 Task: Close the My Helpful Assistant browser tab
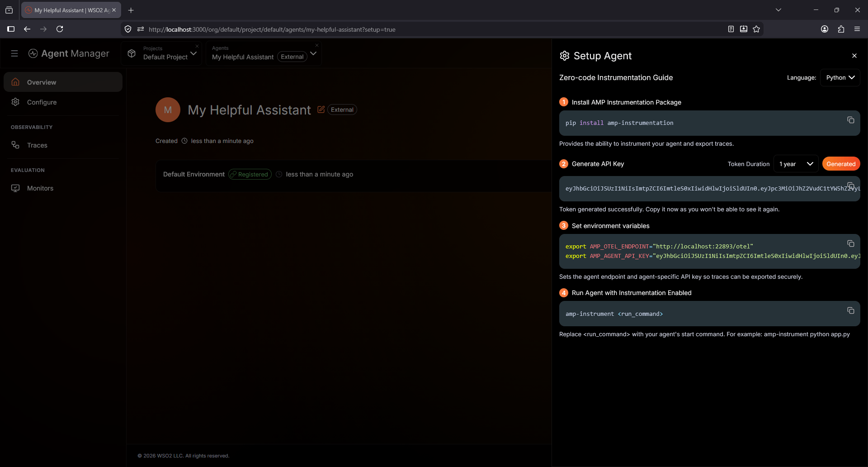tap(114, 10)
